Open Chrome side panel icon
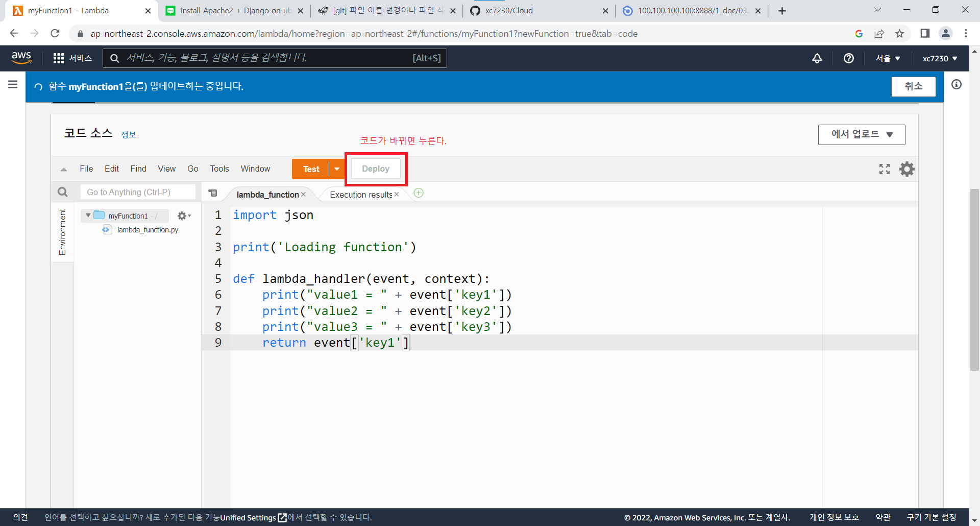Viewport: 980px width, 526px height. (925, 33)
